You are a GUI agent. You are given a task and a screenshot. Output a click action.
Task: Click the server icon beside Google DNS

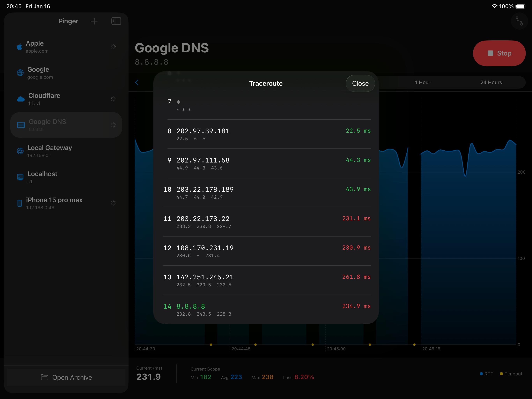[21, 125]
